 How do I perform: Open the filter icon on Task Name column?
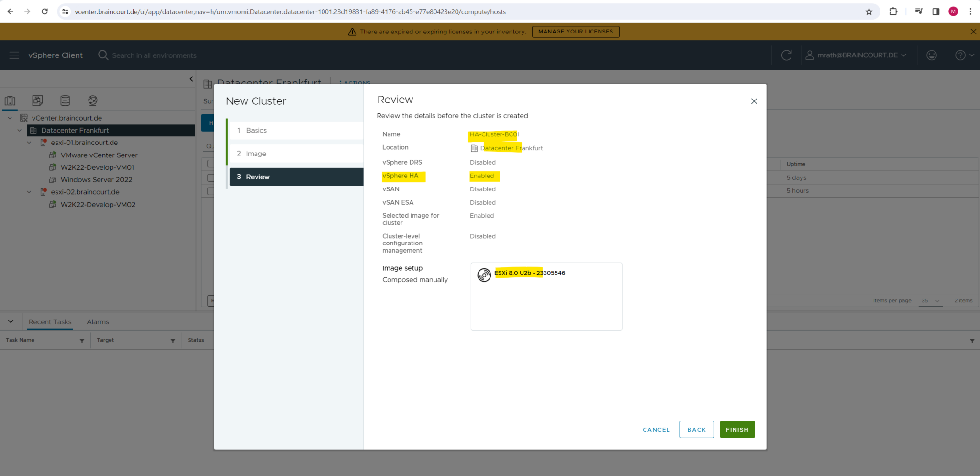(x=81, y=340)
